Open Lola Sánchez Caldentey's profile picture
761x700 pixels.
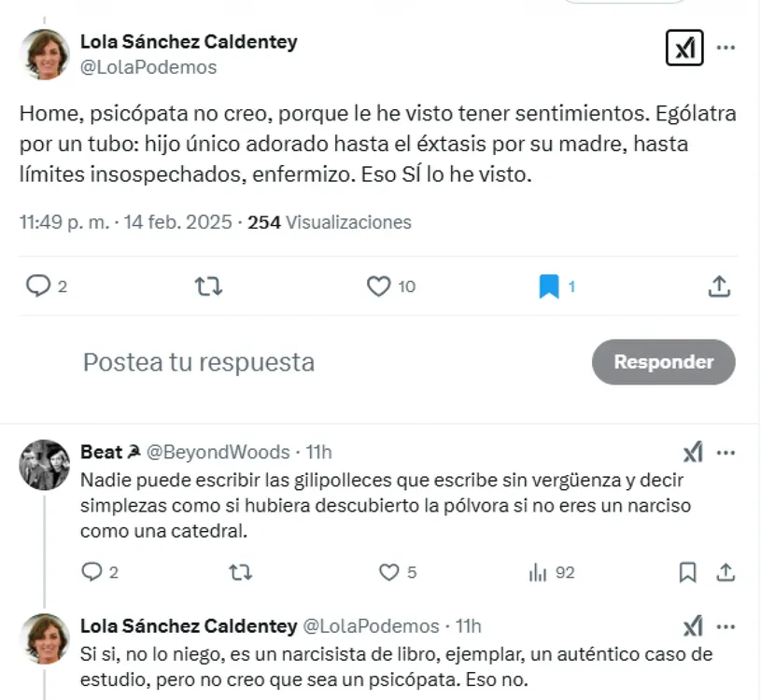pyautogui.click(x=45, y=54)
